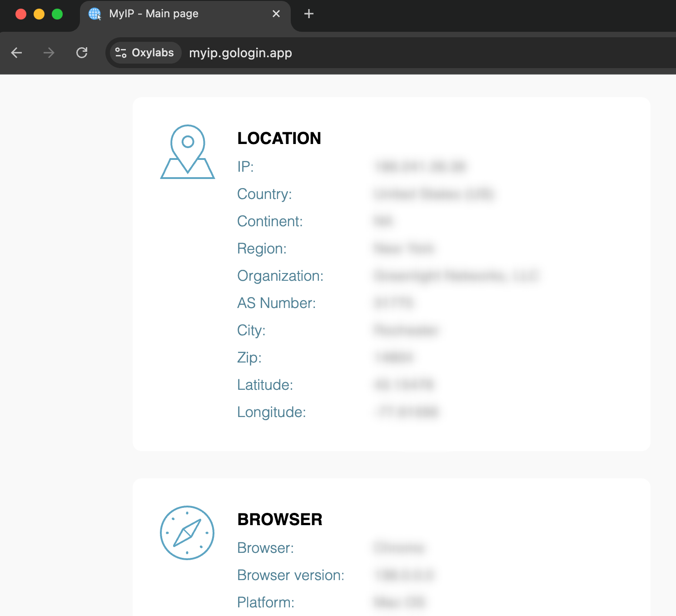This screenshot has height=616, width=676.
Task: Click the AS Number label
Action: tap(276, 303)
